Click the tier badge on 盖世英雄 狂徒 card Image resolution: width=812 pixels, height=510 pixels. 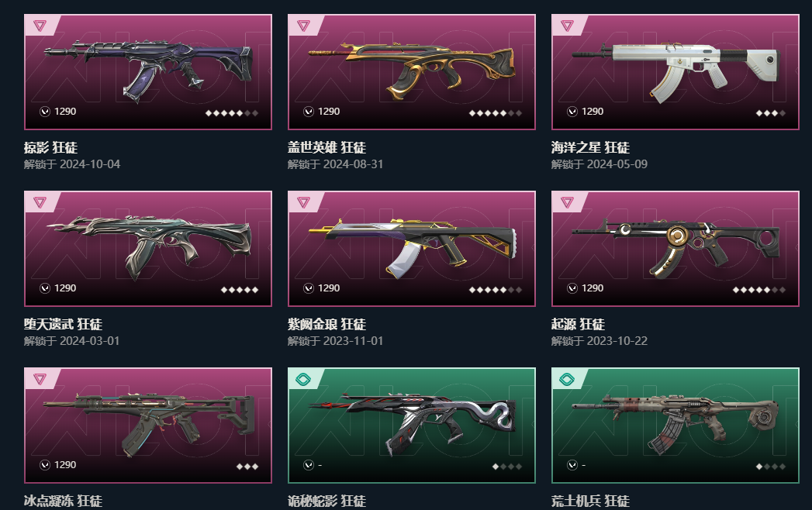pyautogui.click(x=303, y=26)
